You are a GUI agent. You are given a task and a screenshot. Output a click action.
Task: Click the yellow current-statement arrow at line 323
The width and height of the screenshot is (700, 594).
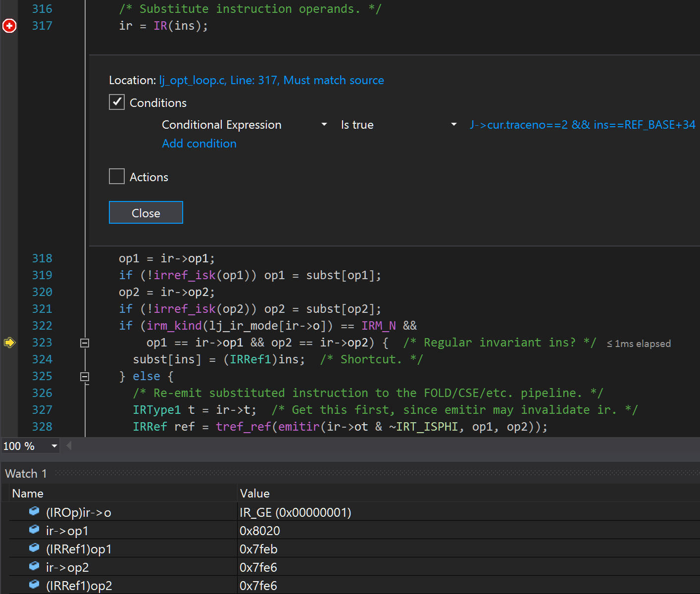point(9,343)
